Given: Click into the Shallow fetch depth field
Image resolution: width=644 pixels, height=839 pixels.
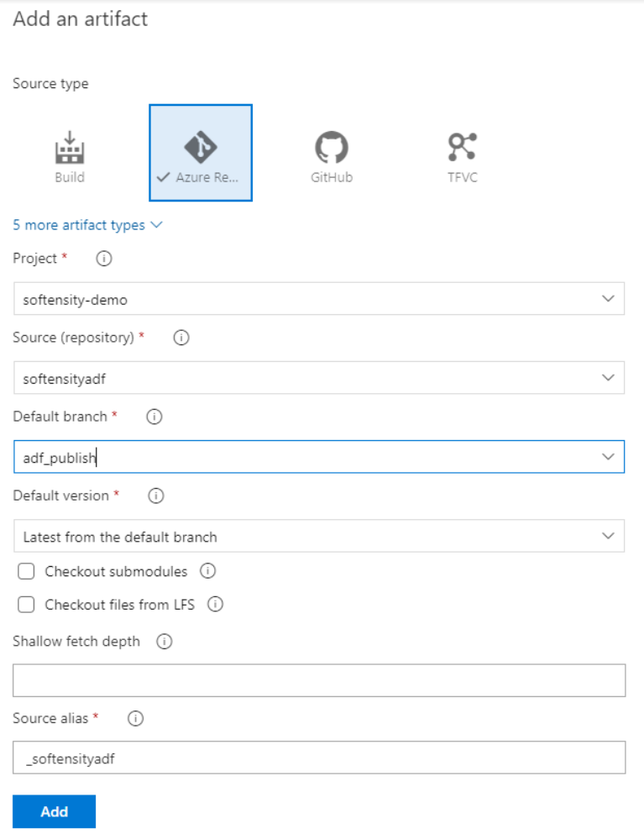Looking at the screenshot, I should point(319,680).
